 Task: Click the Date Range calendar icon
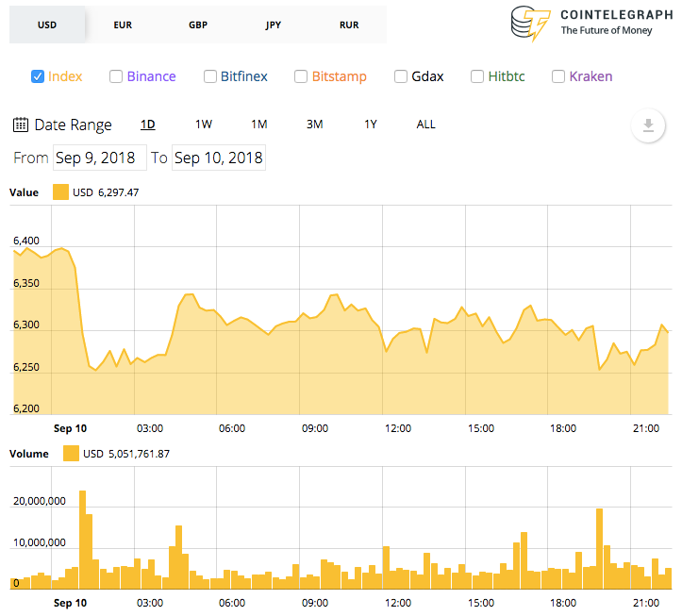pos(21,125)
